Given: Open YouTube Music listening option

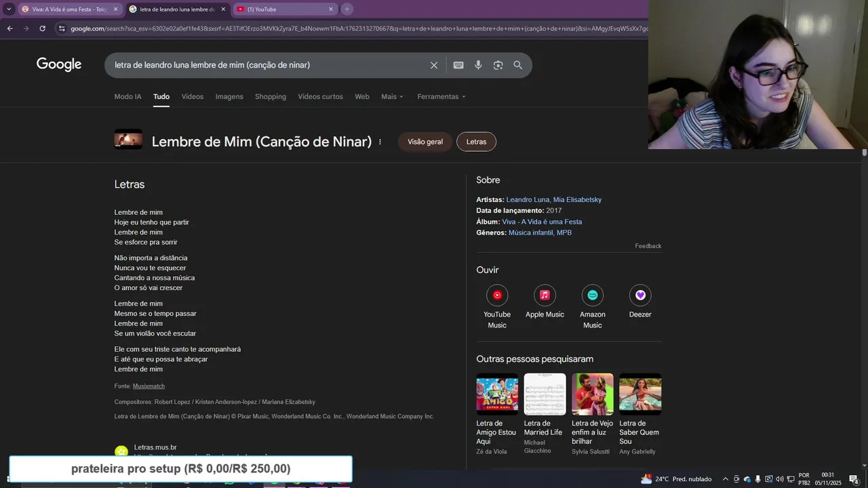Looking at the screenshot, I should click(x=497, y=307).
